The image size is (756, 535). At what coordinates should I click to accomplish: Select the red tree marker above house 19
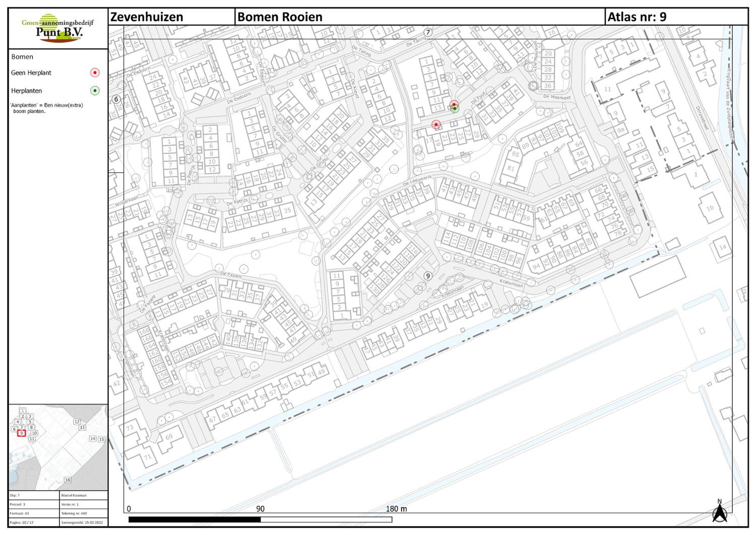tap(436, 125)
